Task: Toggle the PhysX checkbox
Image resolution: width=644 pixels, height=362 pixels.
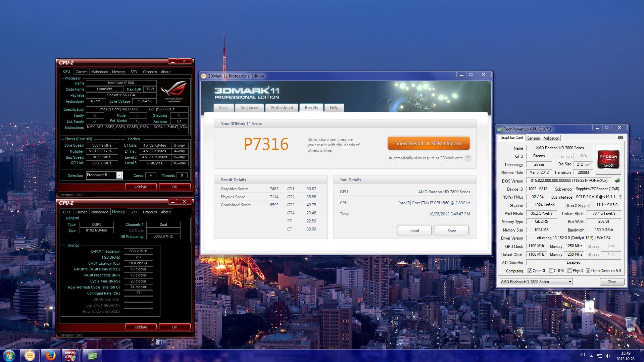Action: pyautogui.click(x=569, y=271)
